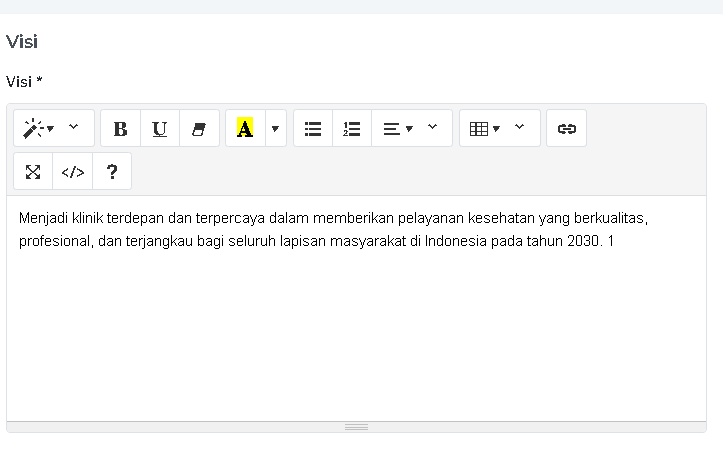Open color palette caret beside the A button

(275, 128)
